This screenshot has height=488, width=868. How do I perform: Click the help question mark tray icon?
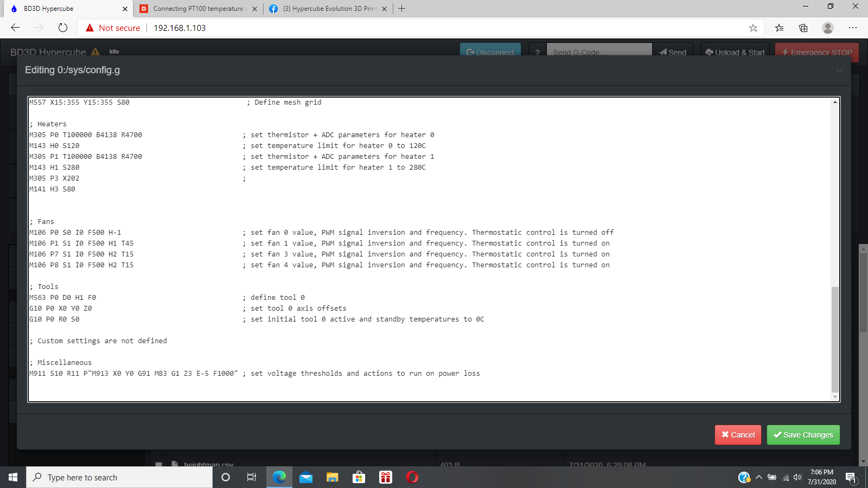coord(744,477)
